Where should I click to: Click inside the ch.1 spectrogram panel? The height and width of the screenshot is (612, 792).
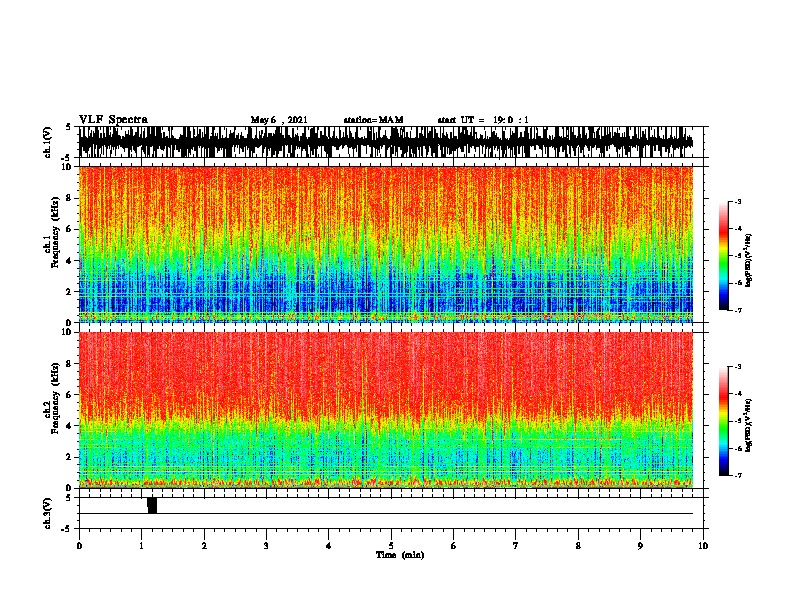(x=386, y=244)
